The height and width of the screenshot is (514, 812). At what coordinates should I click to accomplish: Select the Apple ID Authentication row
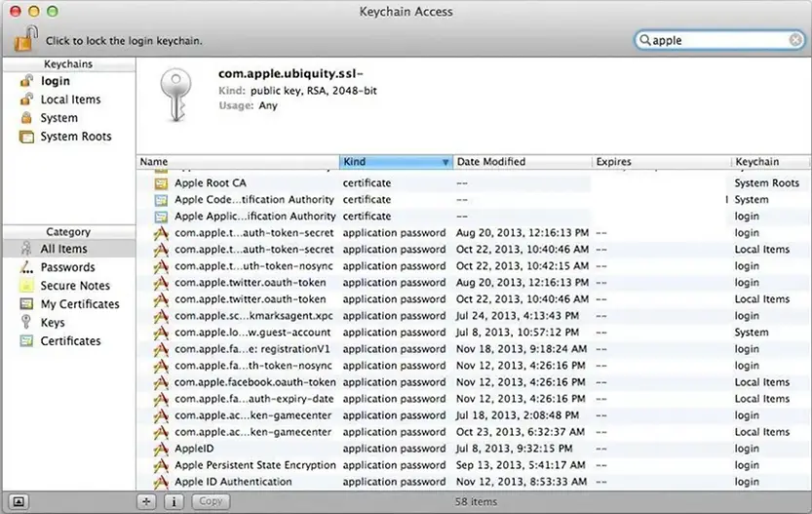coord(474,482)
